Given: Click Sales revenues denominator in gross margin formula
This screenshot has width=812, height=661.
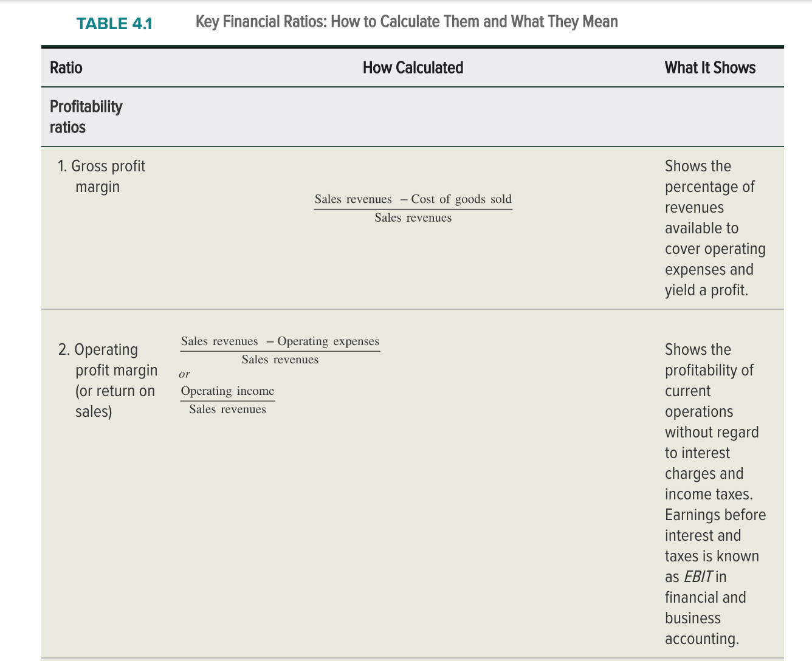Looking at the screenshot, I should [413, 217].
